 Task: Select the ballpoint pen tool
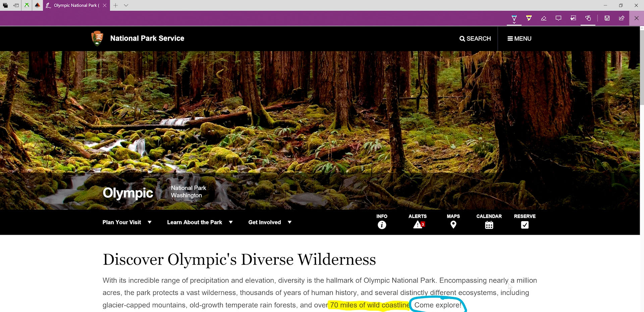tap(514, 17)
